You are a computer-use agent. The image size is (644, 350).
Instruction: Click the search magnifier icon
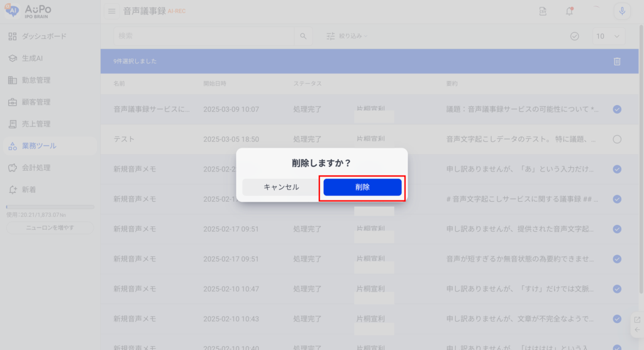pyautogui.click(x=303, y=36)
